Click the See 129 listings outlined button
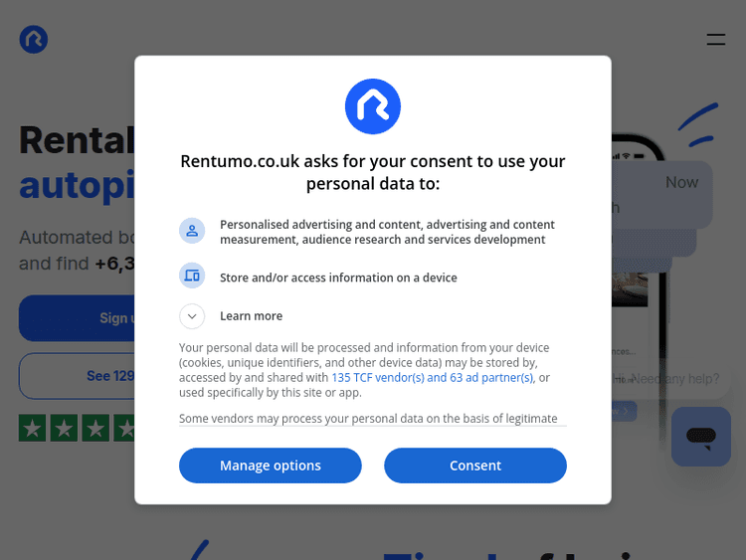 77,376
